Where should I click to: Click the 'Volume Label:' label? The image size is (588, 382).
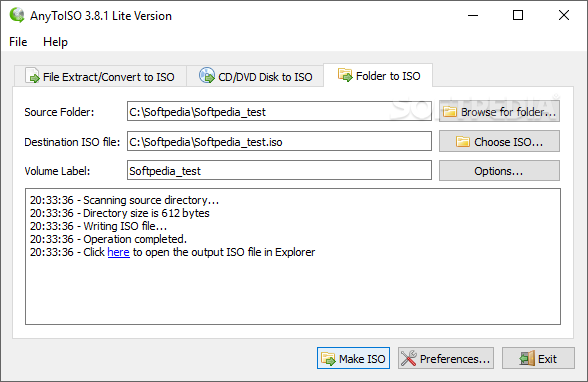(57, 171)
